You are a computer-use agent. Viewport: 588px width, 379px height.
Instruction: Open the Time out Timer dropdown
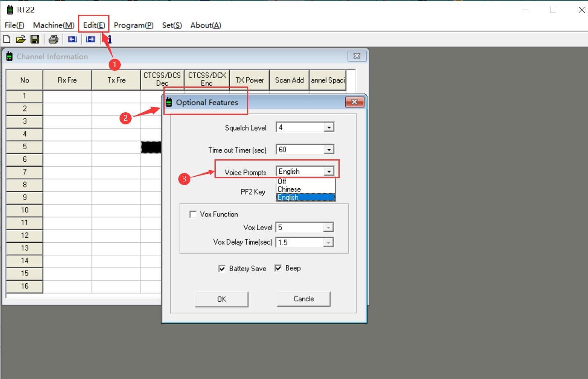329,150
